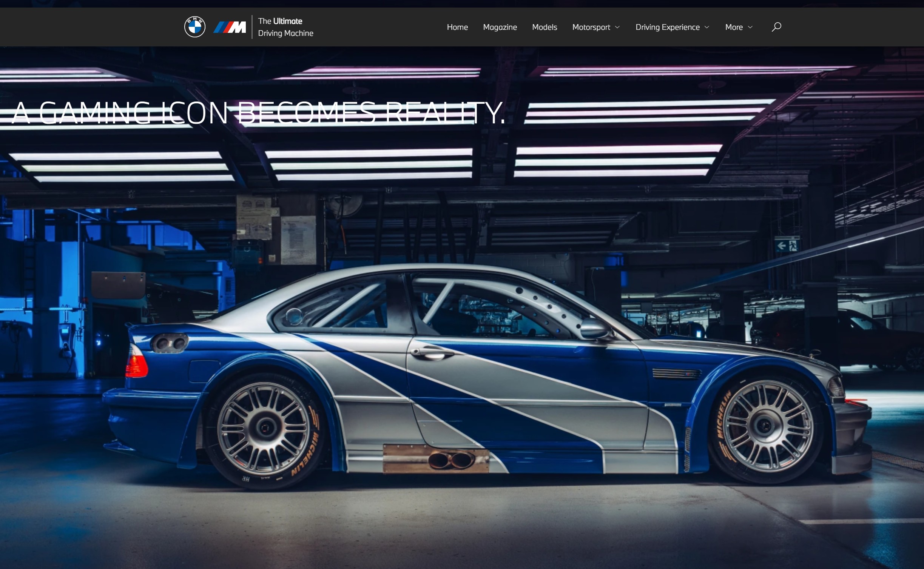Click the BMW roundel logo

click(x=194, y=27)
